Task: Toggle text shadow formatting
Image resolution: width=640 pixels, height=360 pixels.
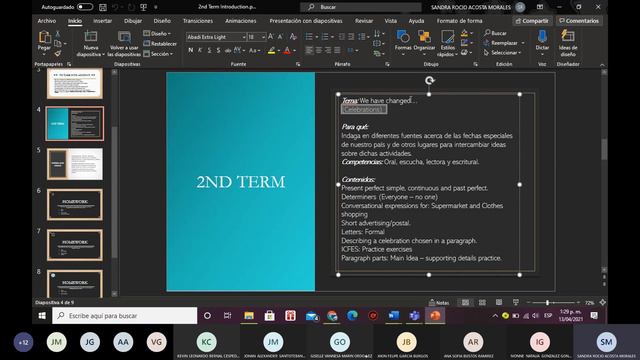Action: pos(218,50)
